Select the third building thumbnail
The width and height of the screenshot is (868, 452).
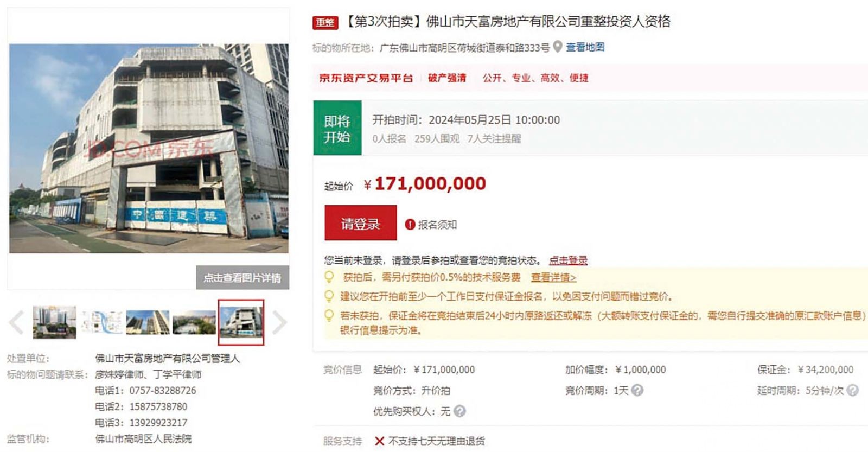[x=148, y=322]
